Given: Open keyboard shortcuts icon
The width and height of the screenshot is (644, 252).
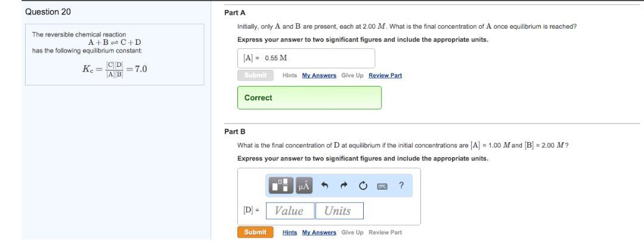Looking at the screenshot, I should [x=382, y=186].
